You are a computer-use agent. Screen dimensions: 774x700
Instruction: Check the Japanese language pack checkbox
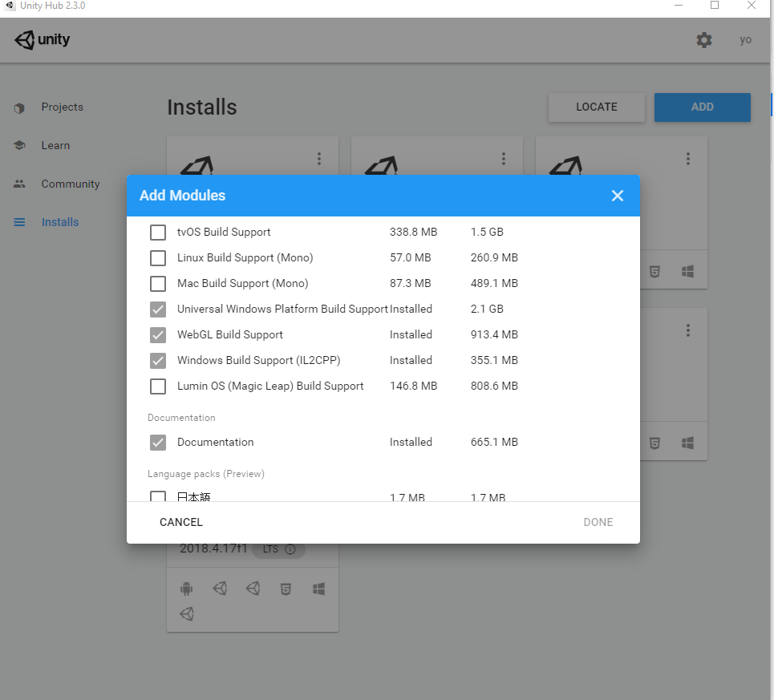pos(158,496)
